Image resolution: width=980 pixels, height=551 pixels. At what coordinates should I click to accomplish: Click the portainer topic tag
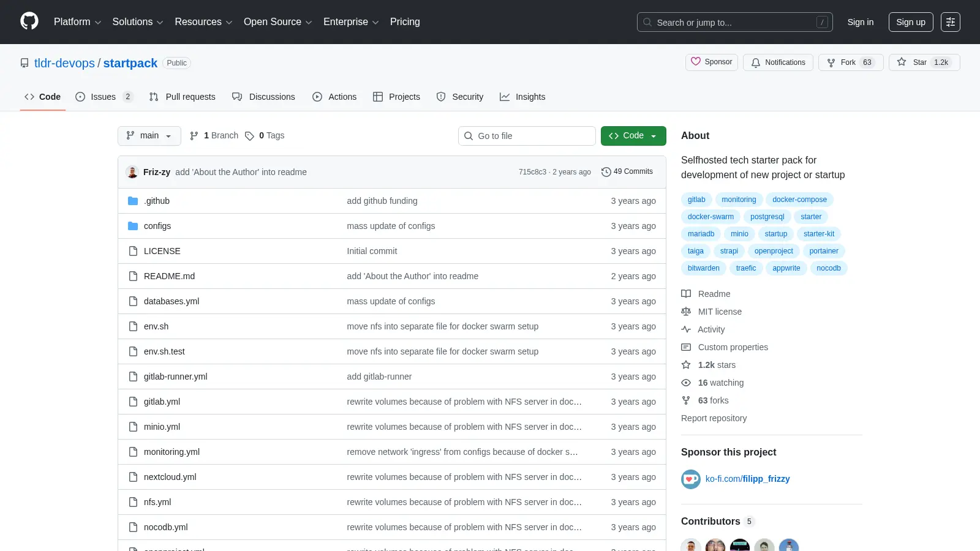(x=824, y=251)
